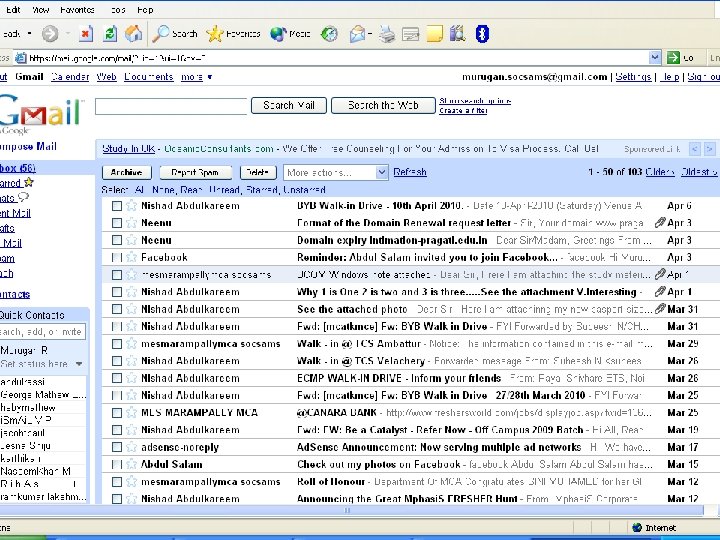Image resolution: width=720 pixels, height=540 pixels.
Task: Click the Archive button
Action: 126,172
